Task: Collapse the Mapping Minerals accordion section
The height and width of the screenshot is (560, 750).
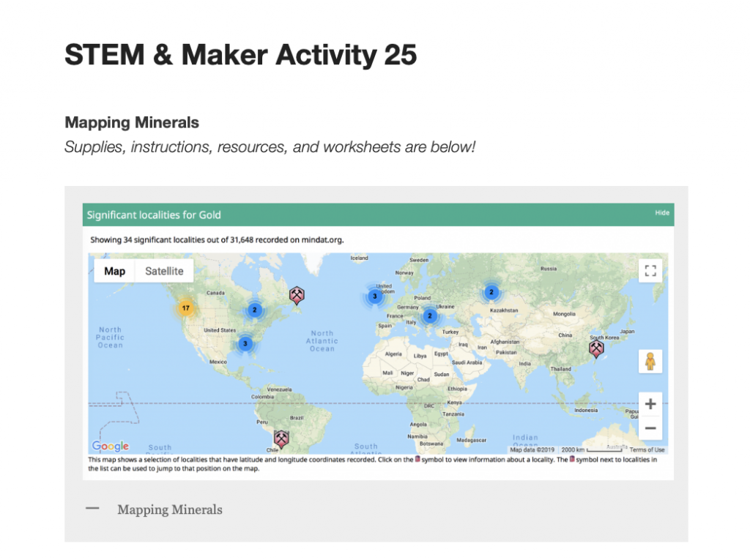Action: click(x=92, y=509)
